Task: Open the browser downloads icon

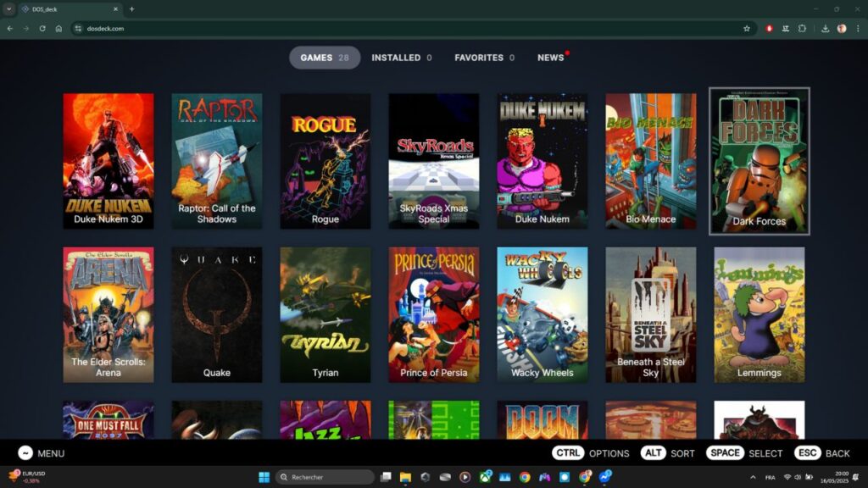Action: 825,28
